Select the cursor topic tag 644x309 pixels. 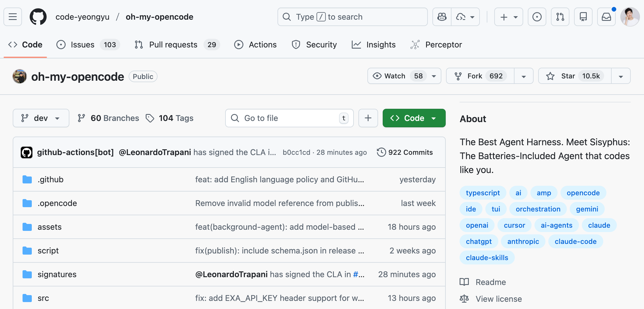pos(514,225)
